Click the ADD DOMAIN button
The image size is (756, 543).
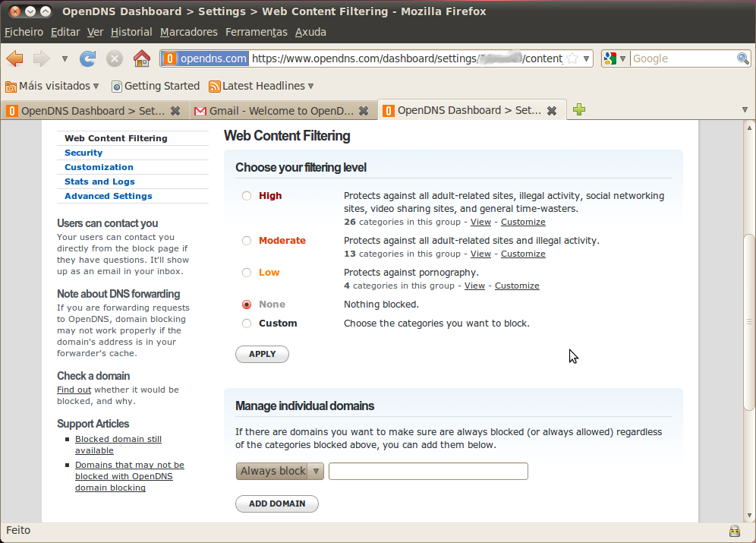tap(277, 504)
